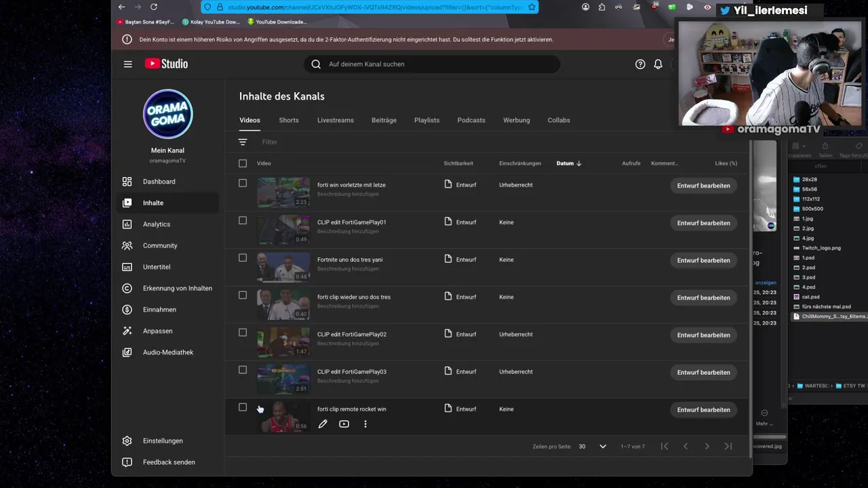The image size is (868, 488).
Task: Click the ORAMA GOMA channel avatar
Action: [167, 115]
